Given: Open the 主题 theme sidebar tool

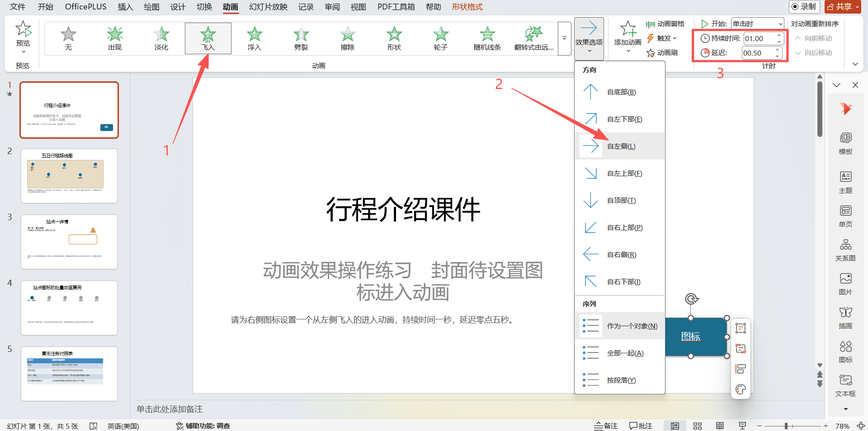Looking at the screenshot, I should pyautogui.click(x=845, y=183).
